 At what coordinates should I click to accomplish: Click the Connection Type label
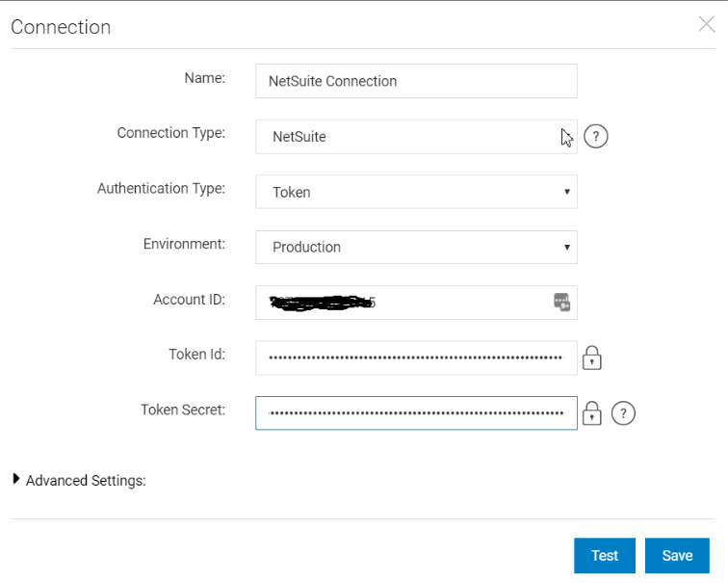point(171,133)
